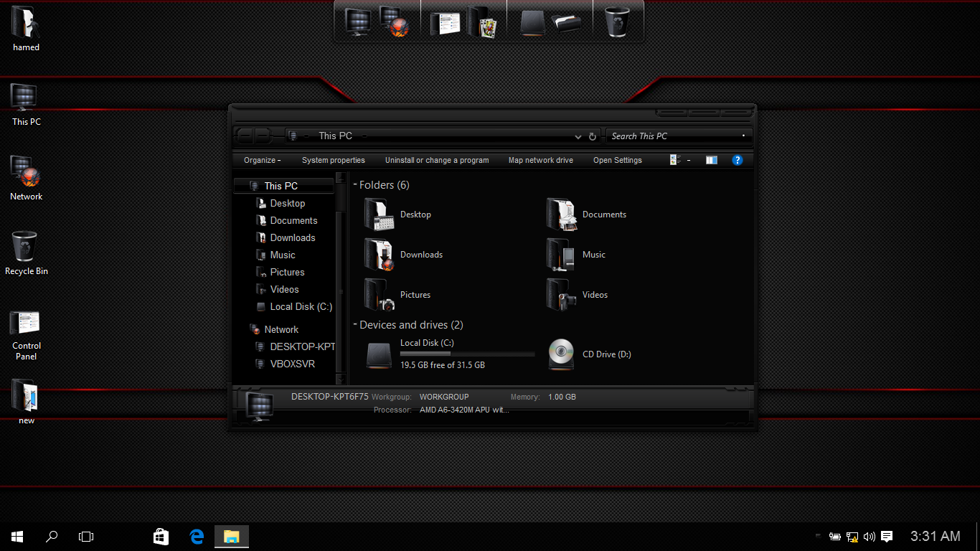The width and height of the screenshot is (980, 551).
Task: Click the playing cards Games folder in dock
Action: 483,22
